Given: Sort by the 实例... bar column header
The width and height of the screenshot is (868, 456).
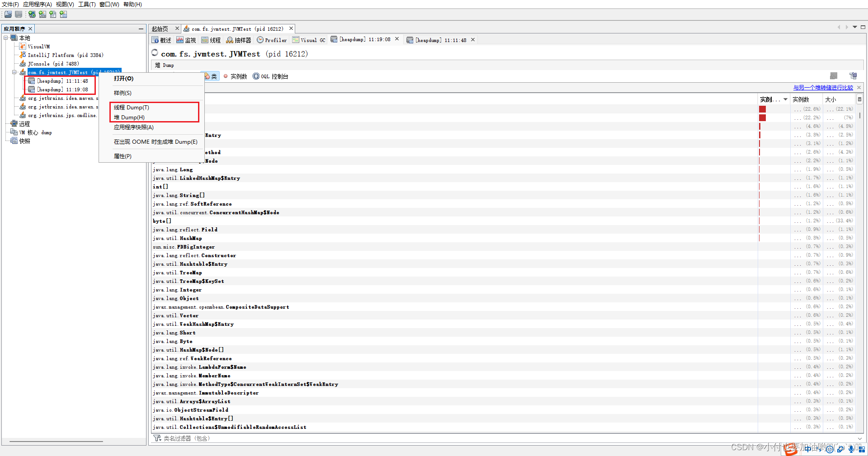Looking at the screenshot, I should pos(774,99).
